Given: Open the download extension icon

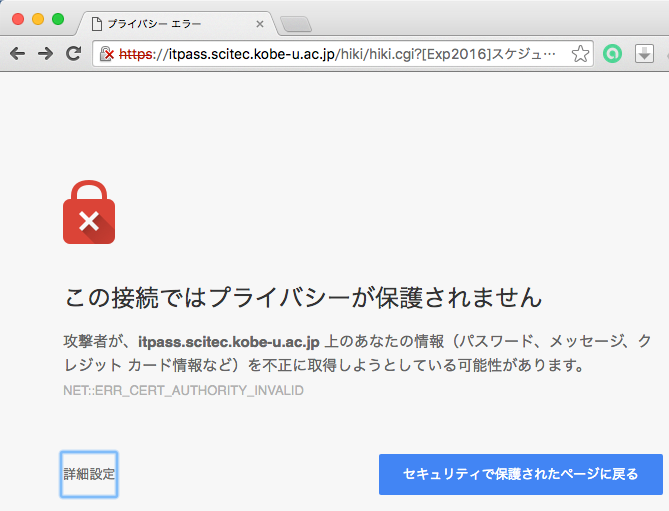Looking at the screenshot, I should pyautogui.click(x=644, y=54).
